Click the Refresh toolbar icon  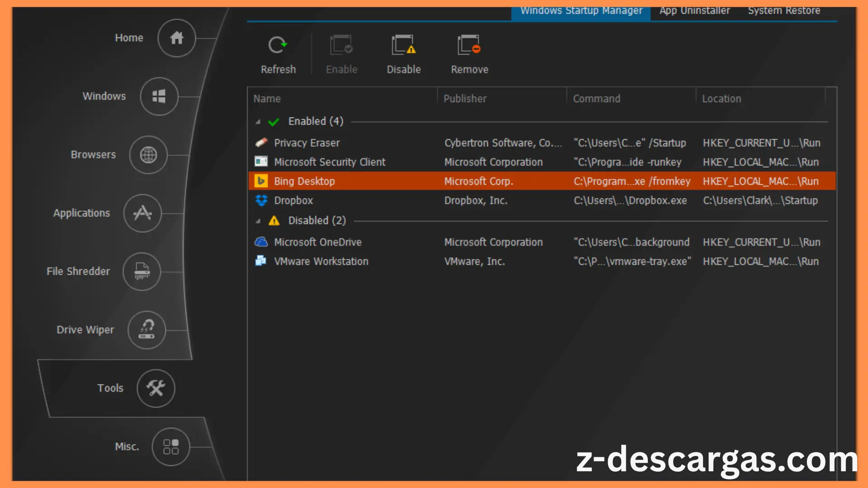pyautogui.click(x=278, y=45)
